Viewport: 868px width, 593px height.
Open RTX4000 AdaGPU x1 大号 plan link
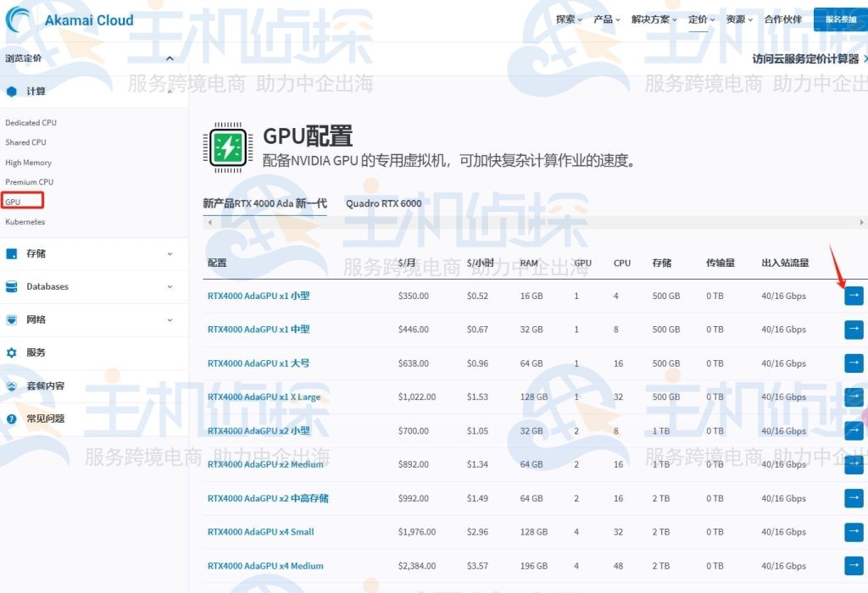click(259, 363)
